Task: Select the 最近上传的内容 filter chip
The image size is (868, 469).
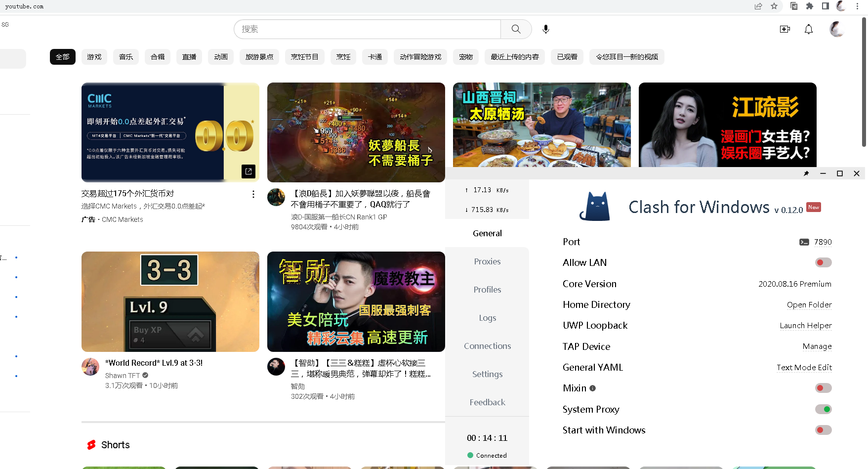Action: tap(515, 57)
